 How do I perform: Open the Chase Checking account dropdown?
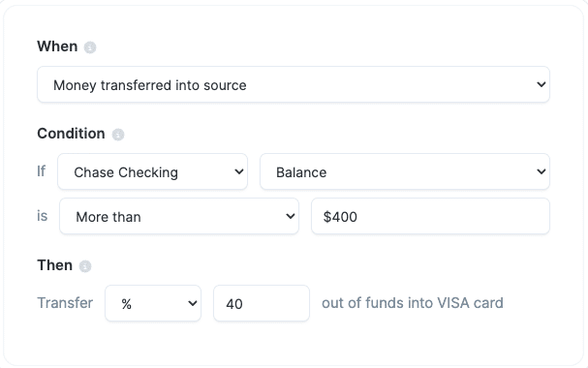[x=152, y=171]
